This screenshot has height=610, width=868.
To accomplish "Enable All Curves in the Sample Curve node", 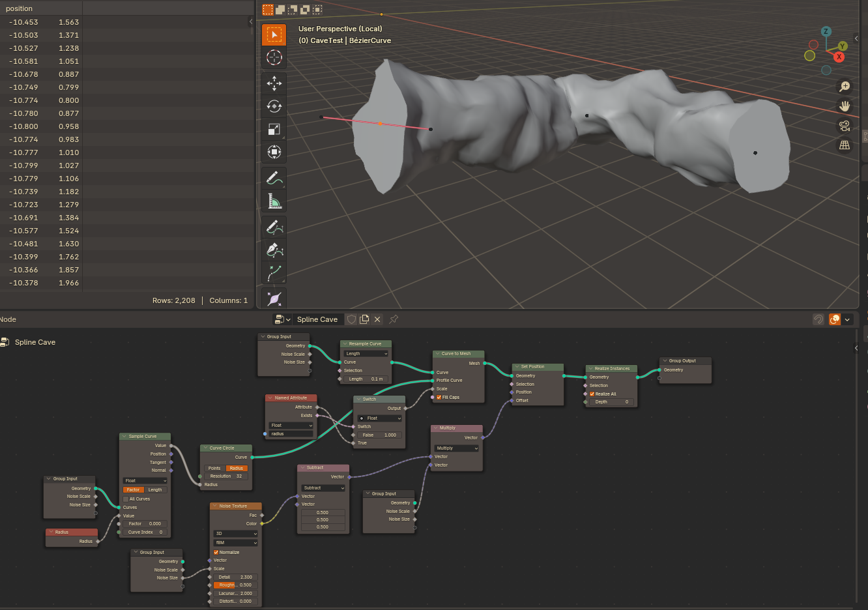I will (x=126, y=499).
